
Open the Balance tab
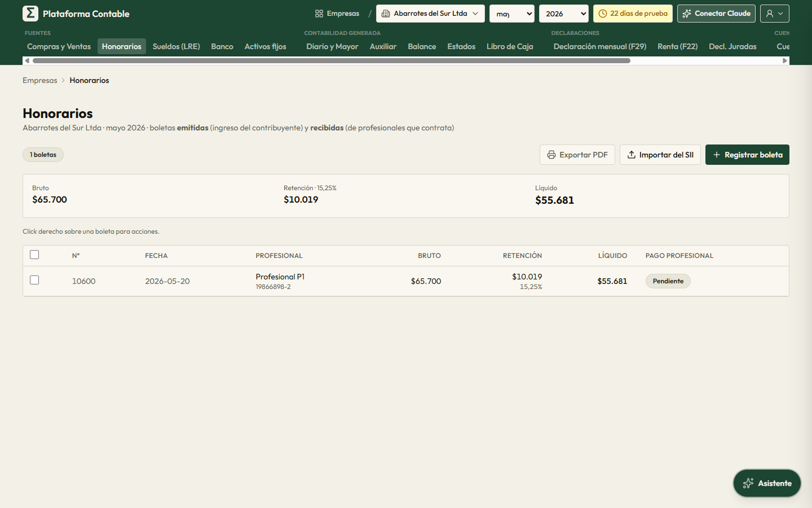coord(422,46)
